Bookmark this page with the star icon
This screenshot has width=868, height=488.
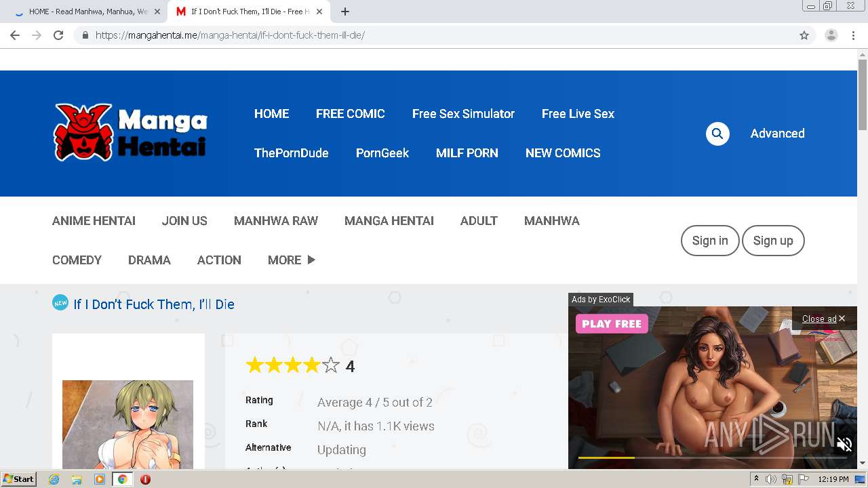point(804,35)
